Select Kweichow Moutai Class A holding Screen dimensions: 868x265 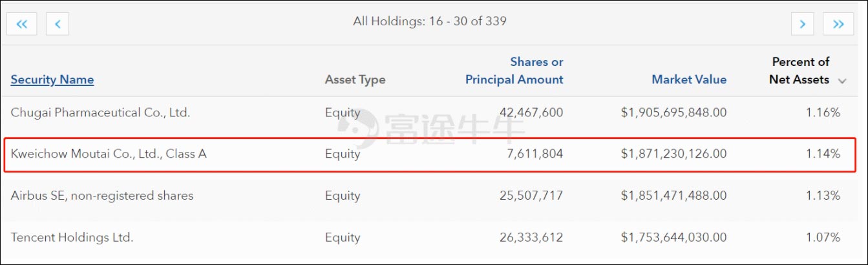[109, 154]
